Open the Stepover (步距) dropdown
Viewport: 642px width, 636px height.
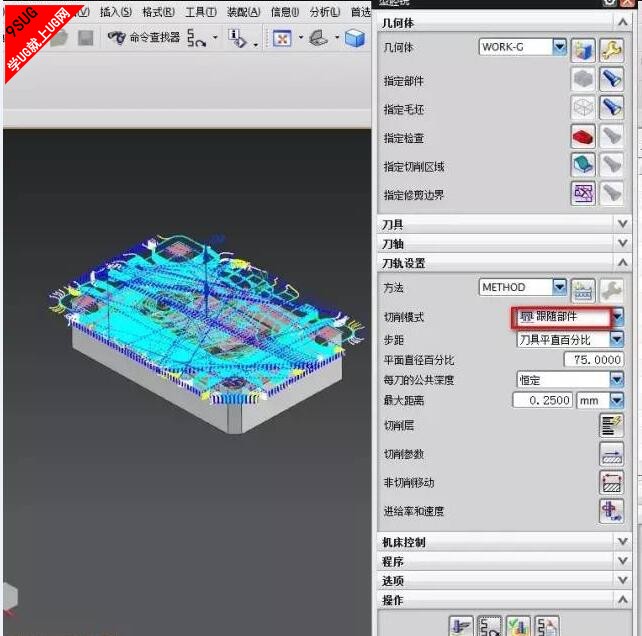[617, 339]
